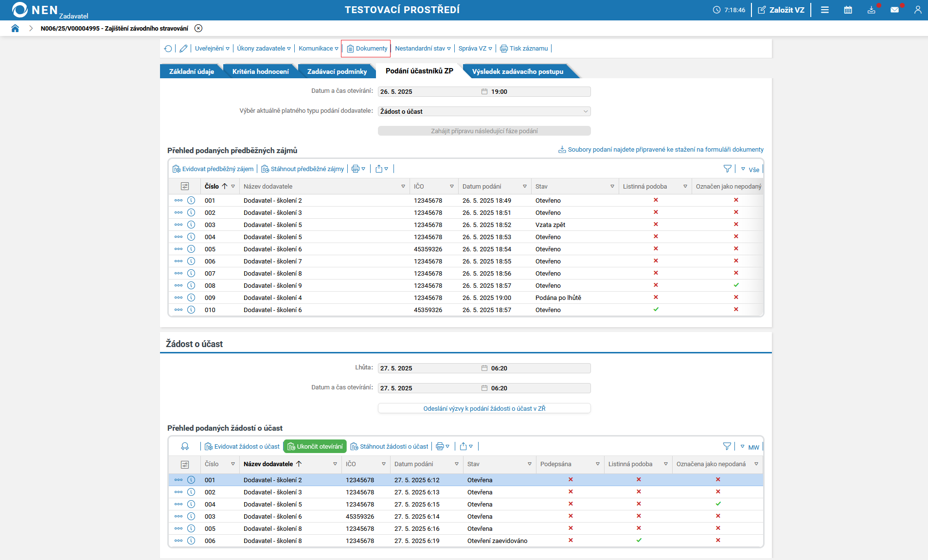Go to the home page icon

[15, 28]
